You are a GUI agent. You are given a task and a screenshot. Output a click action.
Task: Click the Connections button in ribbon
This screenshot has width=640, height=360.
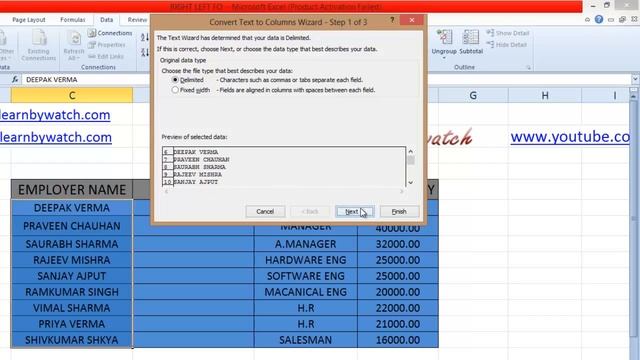(x=110, y=33)
